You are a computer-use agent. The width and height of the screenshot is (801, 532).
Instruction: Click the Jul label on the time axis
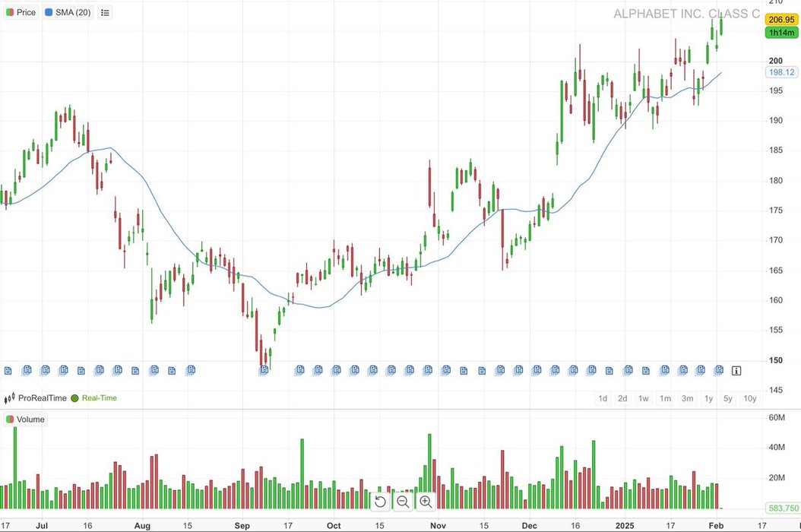pos(42,525)
